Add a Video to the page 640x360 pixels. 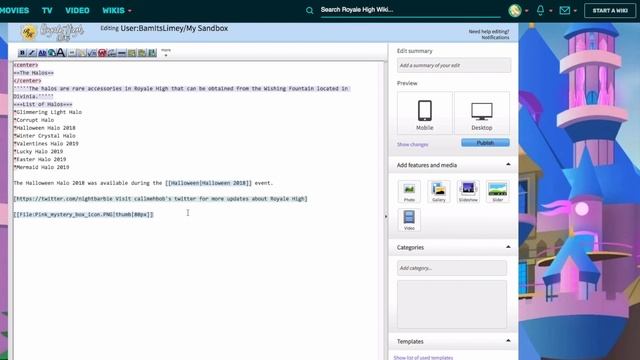pos(409,220)
